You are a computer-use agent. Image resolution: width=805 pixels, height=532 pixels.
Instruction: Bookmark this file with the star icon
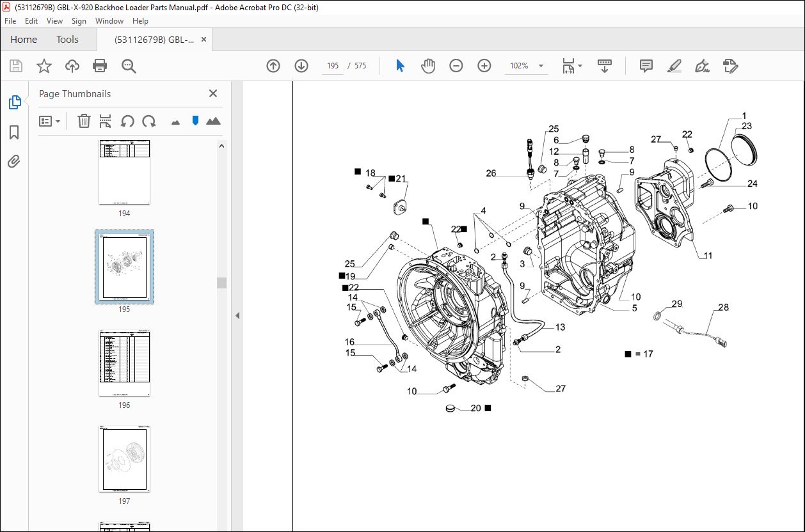click(44, 66)
